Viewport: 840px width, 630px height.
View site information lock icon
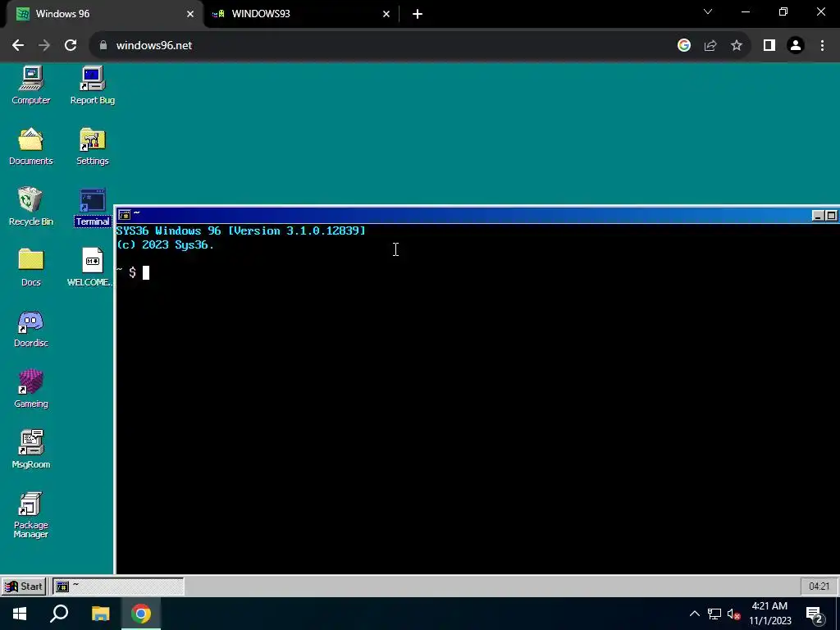(103, 46)
